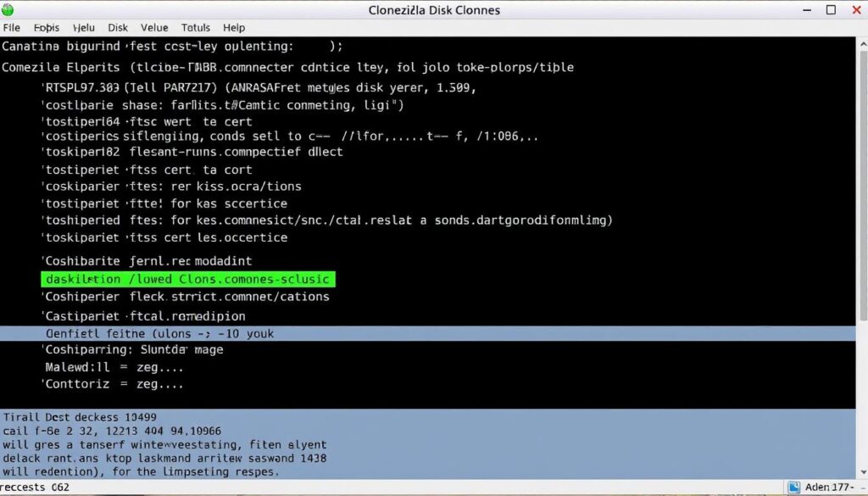
Task: Close the Clonezilla window
Action: tap(856, 10)
